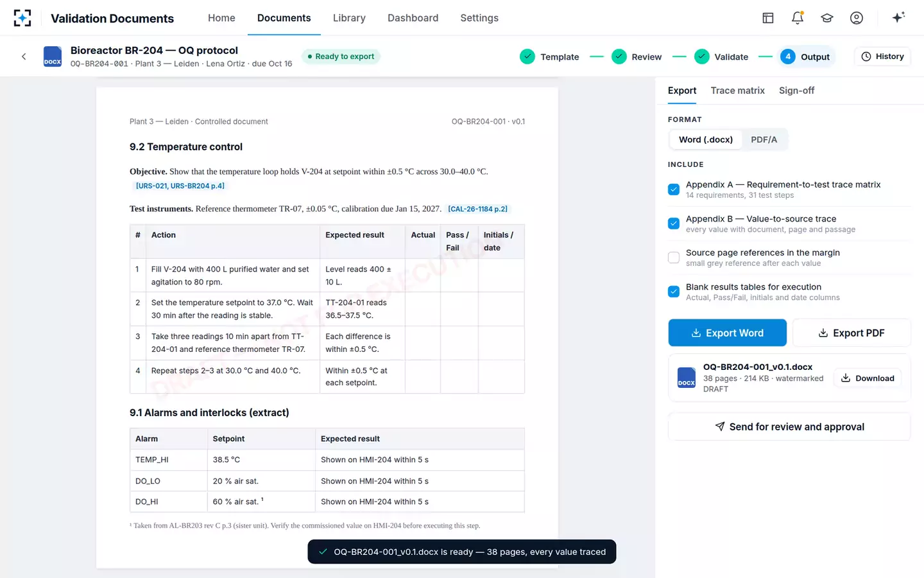Image resolution: width=924 pixels, height=578 pixels.
Task: Switch to the Trace matrix tab
Action: (737, 91)
